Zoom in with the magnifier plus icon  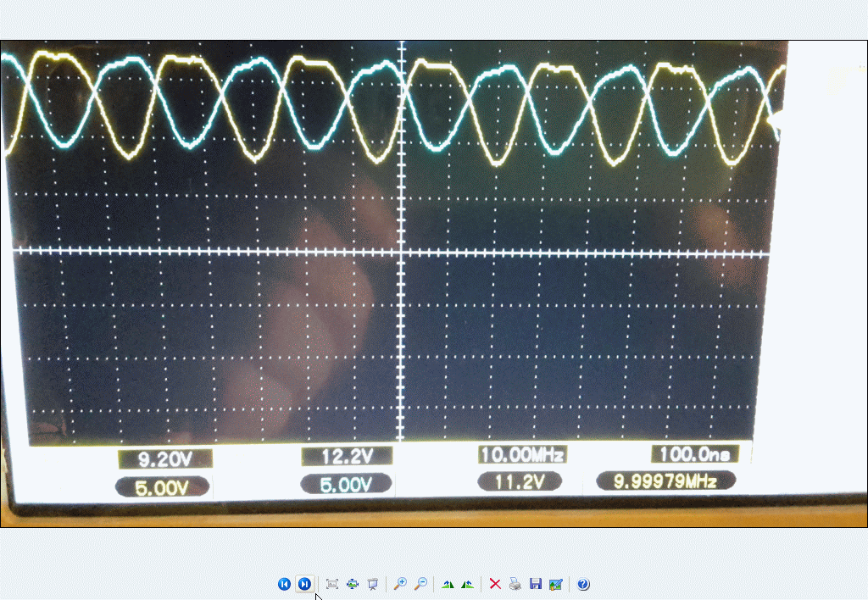400,584
